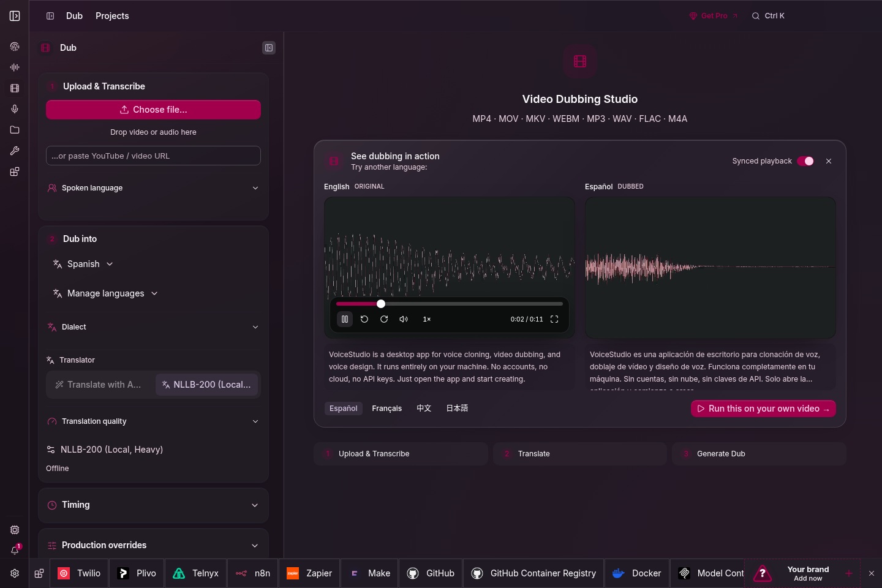Expand Production overrides panel
The width and height of the screenshot is (882, 588).
[153, 545]
